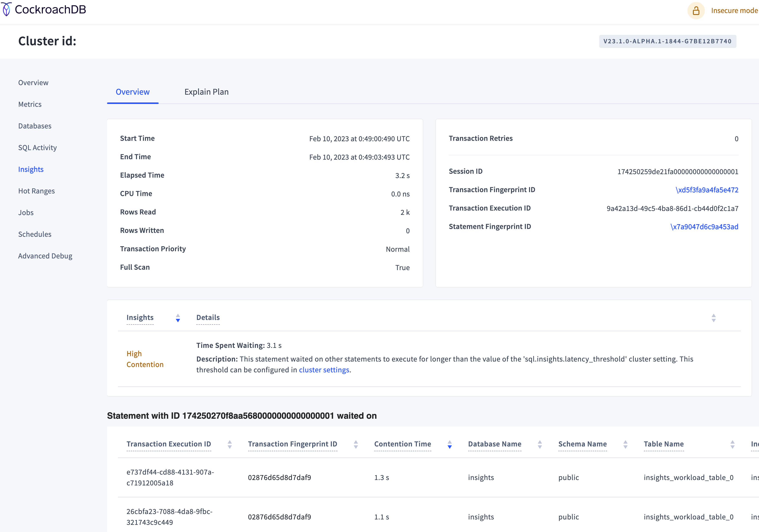Sort by the Details column arrows
The image size is (759, 532).
point(714,318)
